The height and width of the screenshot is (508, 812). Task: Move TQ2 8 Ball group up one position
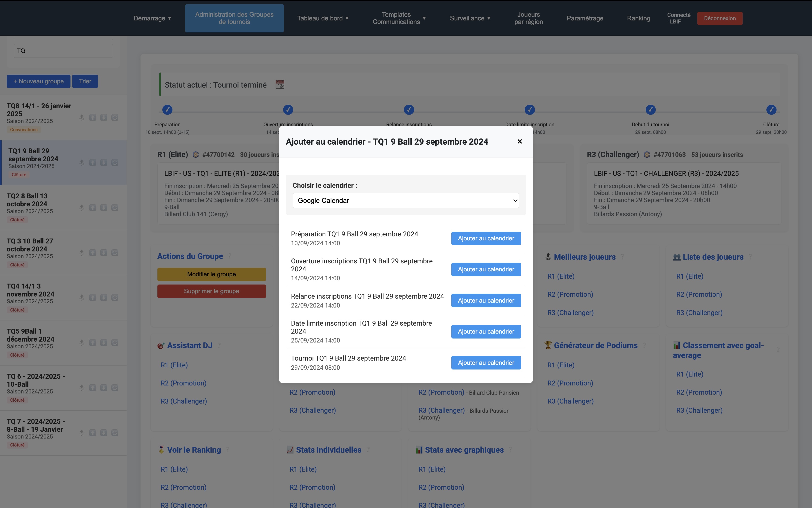[93, 208]
